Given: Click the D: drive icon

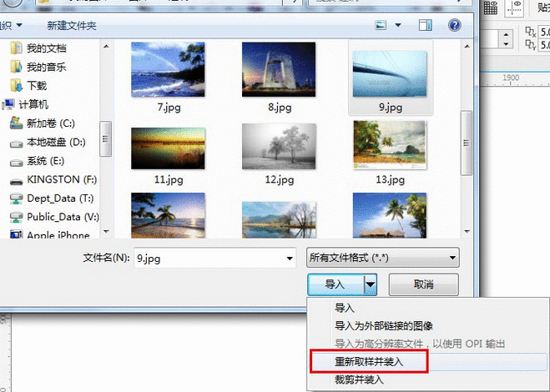Looking at the screenshot, I should coord(16,143).
